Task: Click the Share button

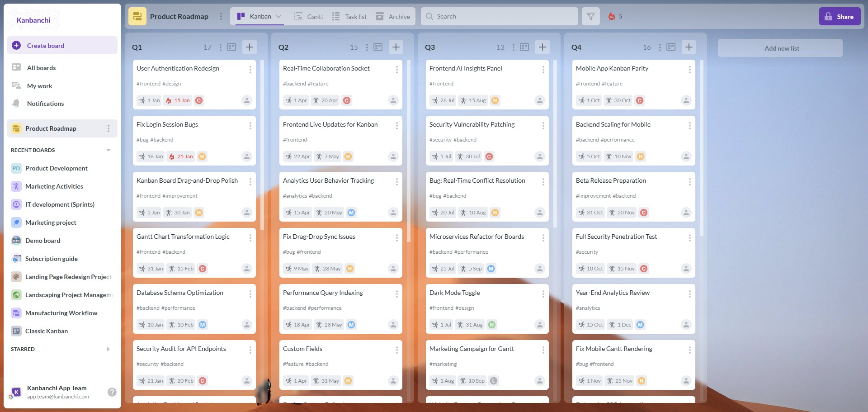Action: (x=840, y=16)
